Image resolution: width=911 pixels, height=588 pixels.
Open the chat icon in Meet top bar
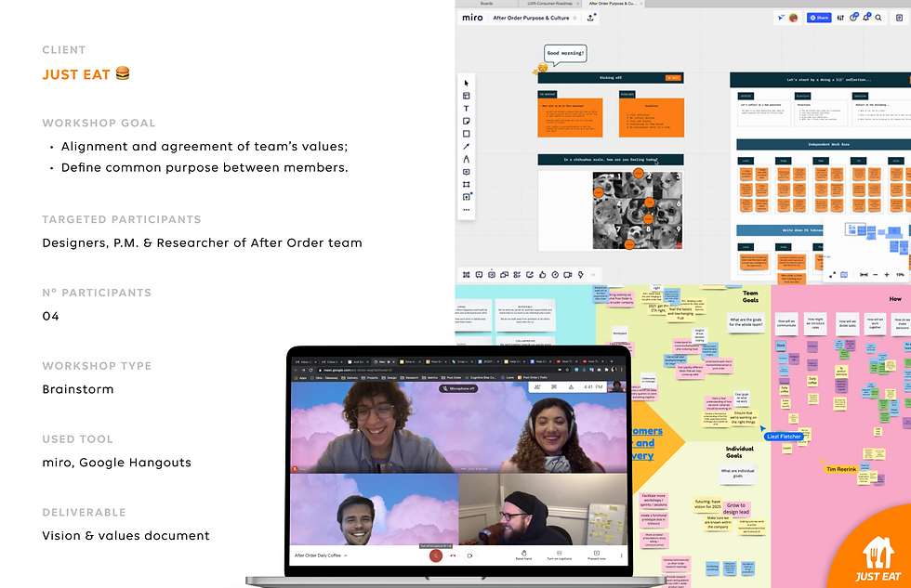click(554, 386)
